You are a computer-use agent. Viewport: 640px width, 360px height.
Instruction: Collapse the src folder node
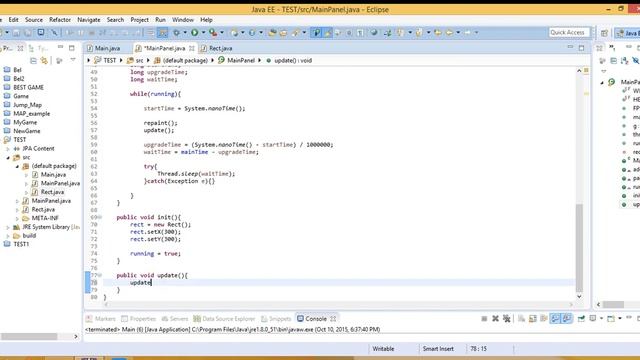click(x=8, y=157)
